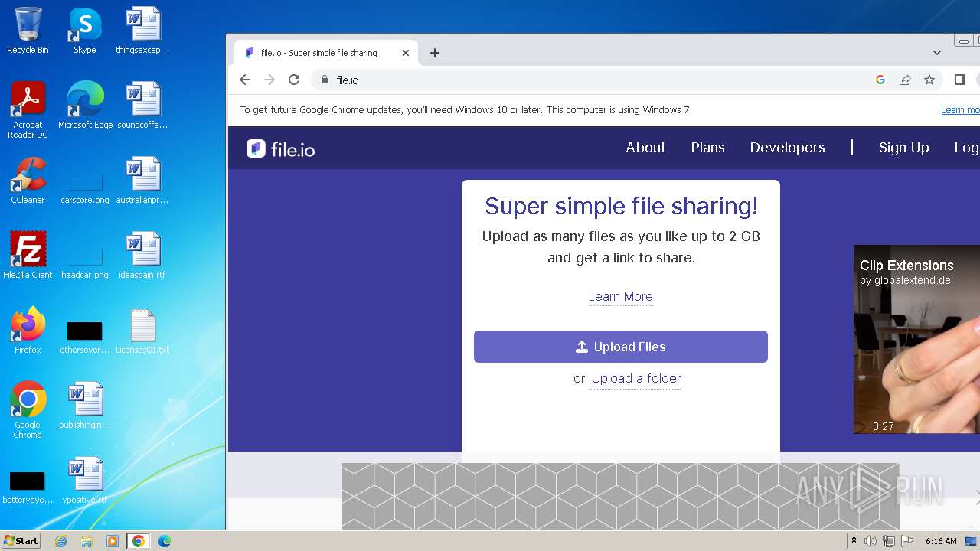Click the taskbar clock showing 6:16 AM
Image resolution: width=980 pixels, height=551 pixels.
(941, 541)
